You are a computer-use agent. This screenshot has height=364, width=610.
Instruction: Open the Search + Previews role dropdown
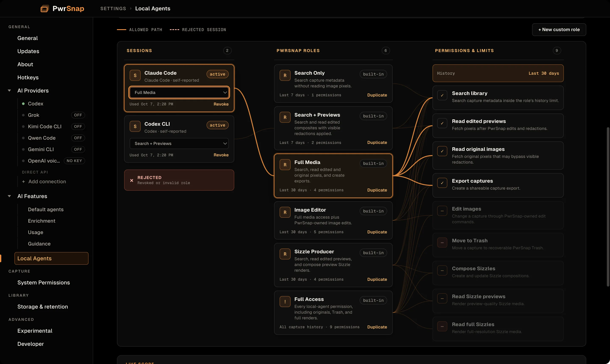179,143
